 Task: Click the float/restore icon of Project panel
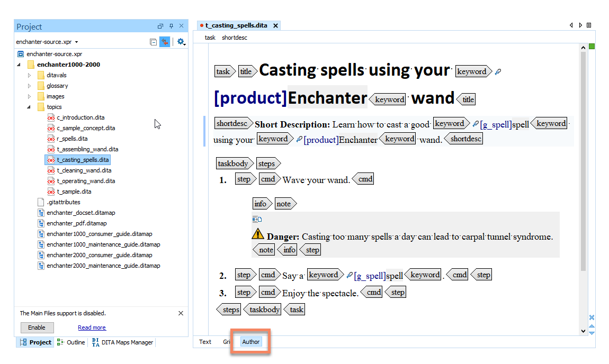click(x=160, y=26)
